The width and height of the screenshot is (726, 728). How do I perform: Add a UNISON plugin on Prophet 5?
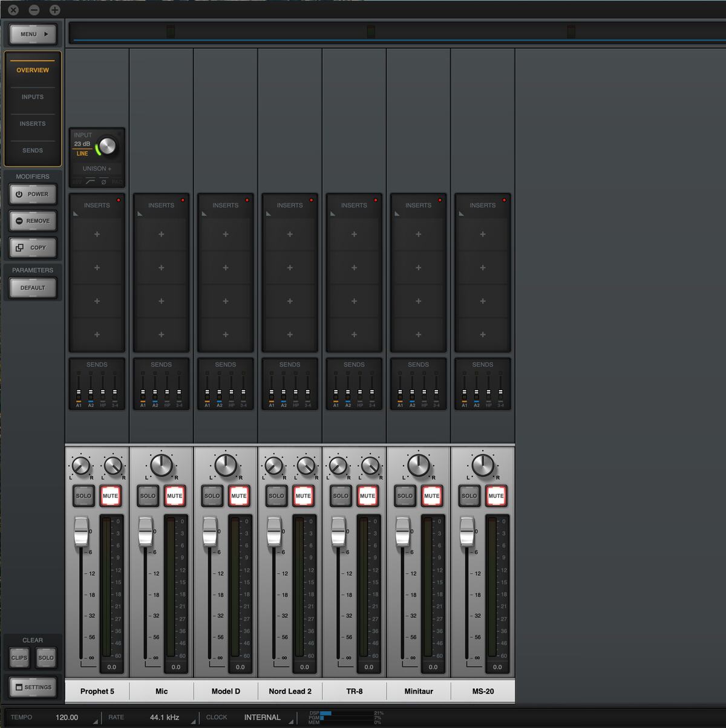[x=97, y=169]
